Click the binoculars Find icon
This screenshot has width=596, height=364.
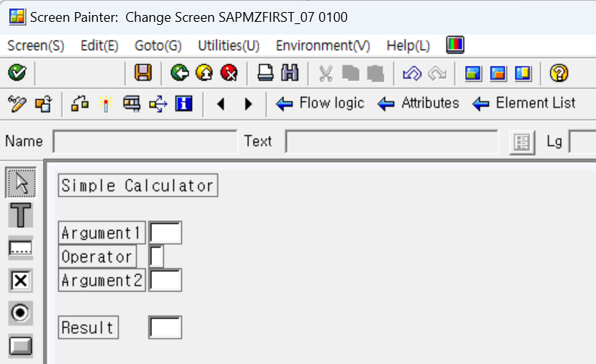point(290,72)
